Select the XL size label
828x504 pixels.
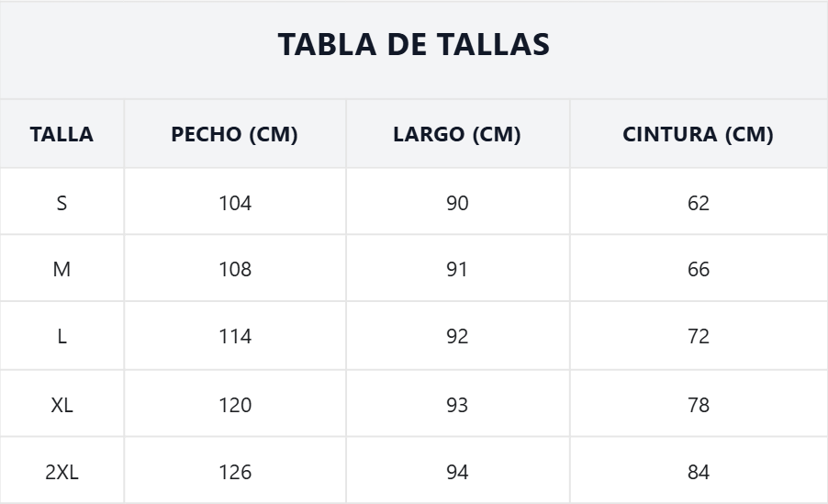tap(62, 405)
